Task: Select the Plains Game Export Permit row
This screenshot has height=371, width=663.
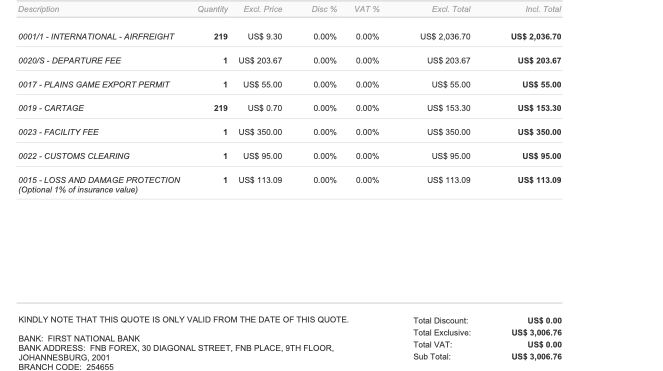Action: 290,85
